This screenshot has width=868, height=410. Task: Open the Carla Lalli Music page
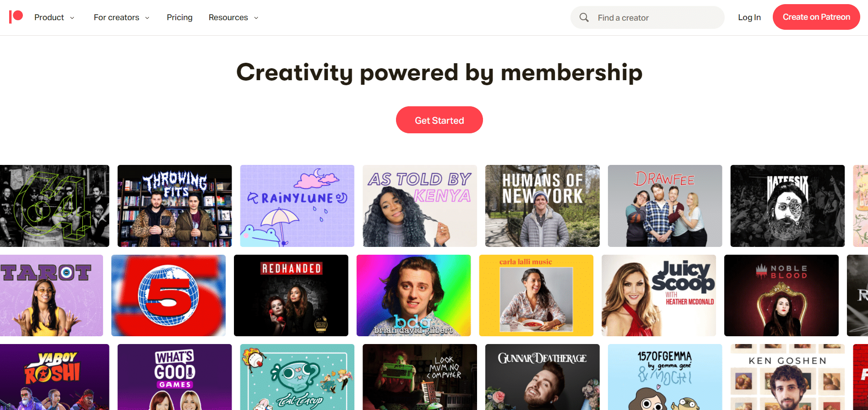tap(536, 295)
